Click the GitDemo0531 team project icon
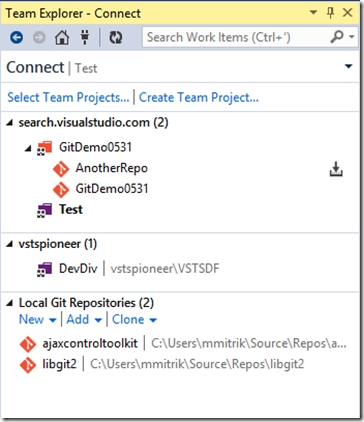 tap(44, 148)
